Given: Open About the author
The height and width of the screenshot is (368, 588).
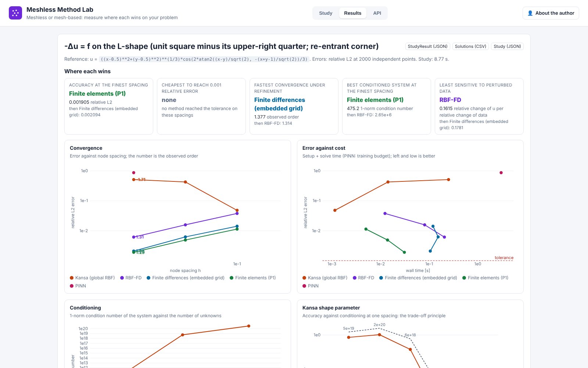Looking at the screenshot, I should 551,13.
